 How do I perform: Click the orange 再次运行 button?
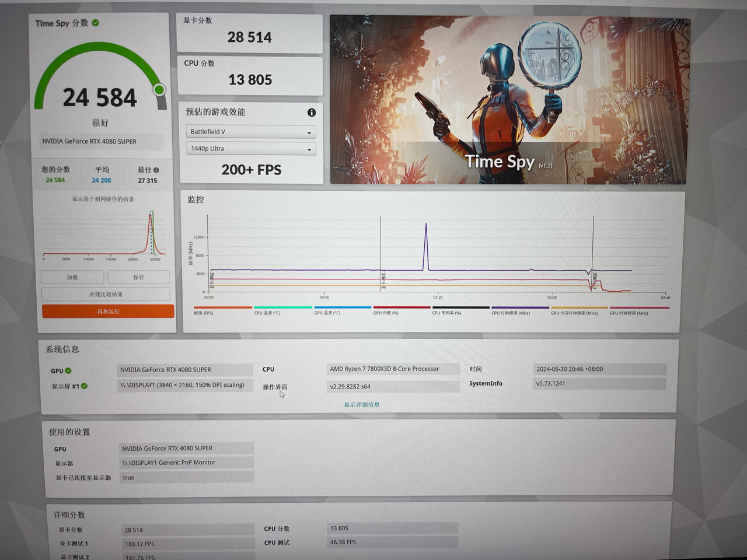(x=107, y=311)
